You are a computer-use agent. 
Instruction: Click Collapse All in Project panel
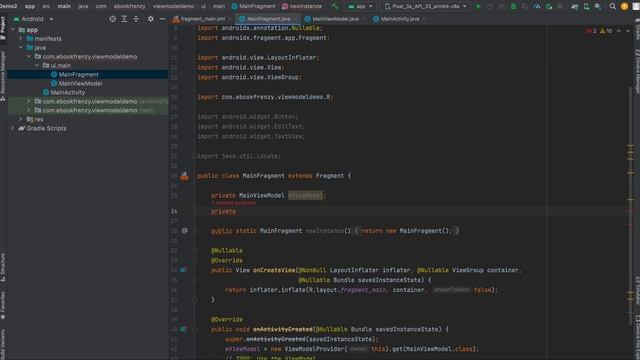coord(136,19)
